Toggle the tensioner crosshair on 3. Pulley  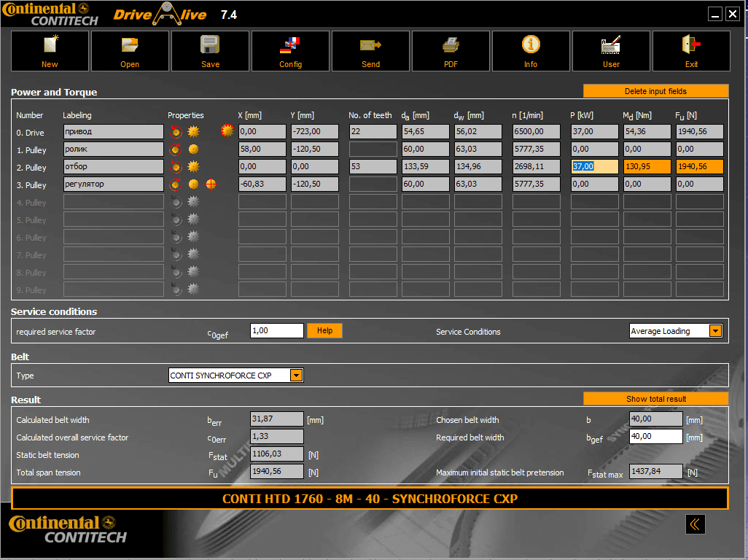coord(211,184)
